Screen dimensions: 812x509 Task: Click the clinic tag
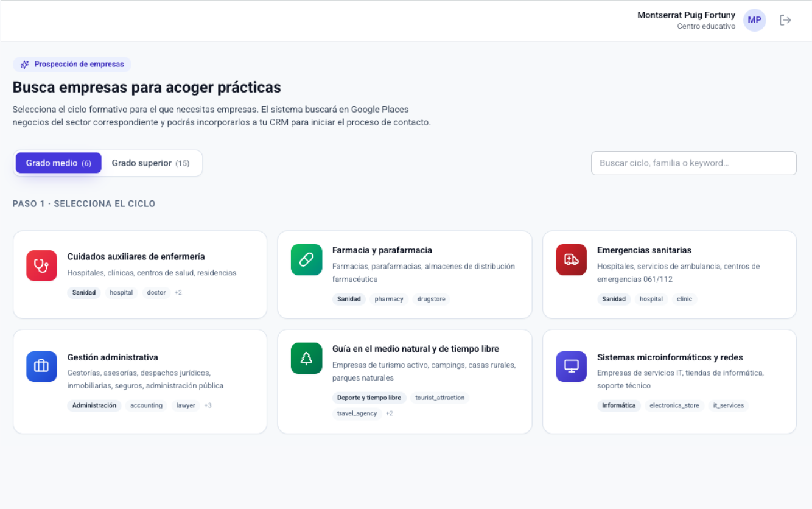[x=684, y=299]
